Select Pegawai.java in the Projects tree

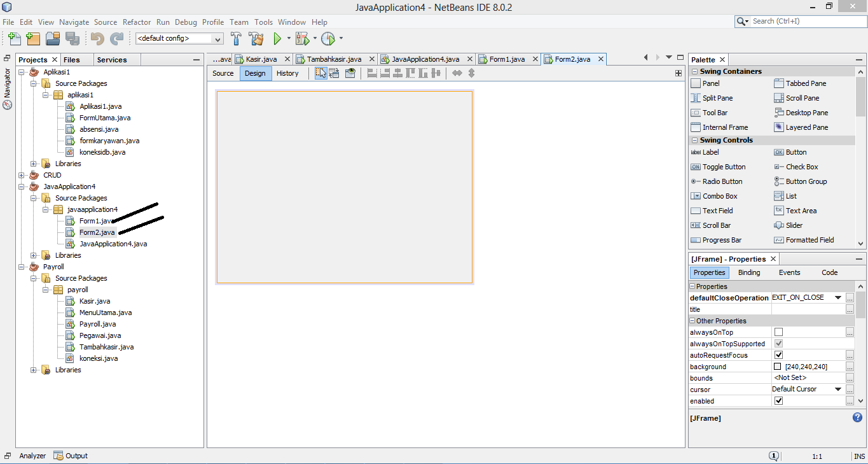coord(100,335)
